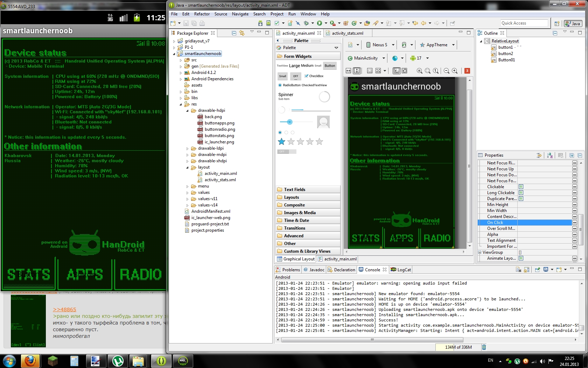Click the External Tools run icon
The width and height of the screenshot is (588, 368).
coord(332,23)
